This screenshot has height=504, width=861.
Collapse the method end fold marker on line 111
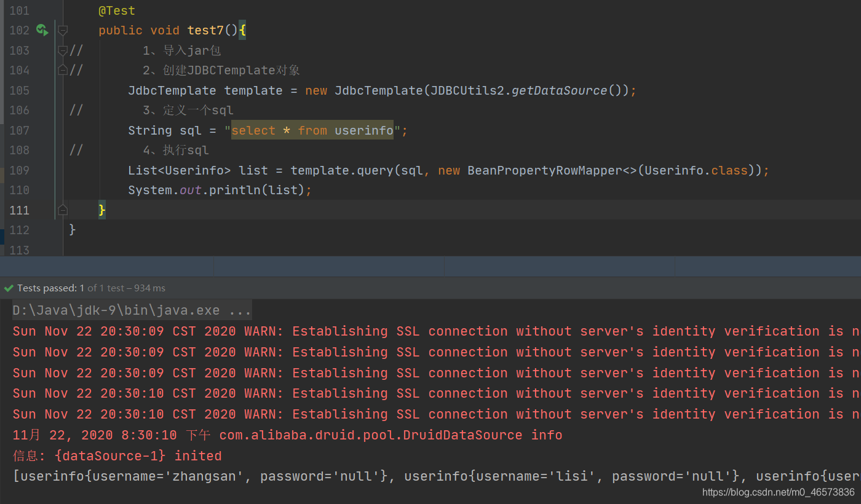62,210
